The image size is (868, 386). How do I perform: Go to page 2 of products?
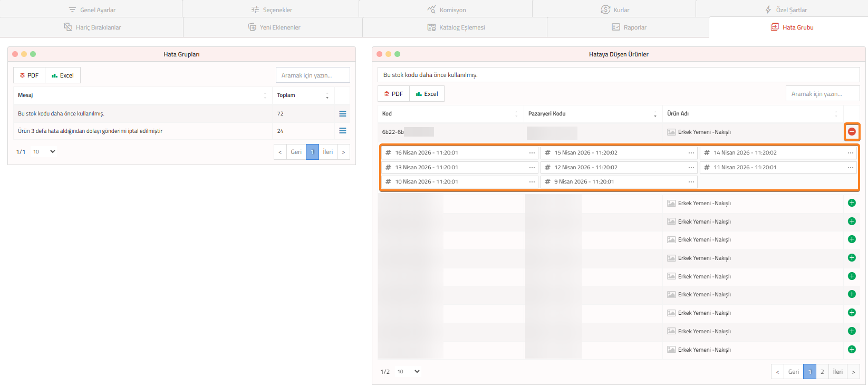point(822,372)
